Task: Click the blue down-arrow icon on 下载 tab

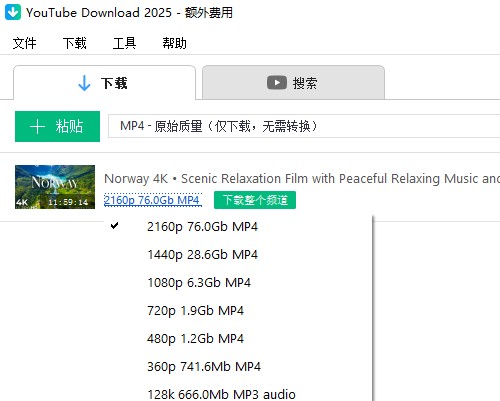Action: click(x=84, y=83)
